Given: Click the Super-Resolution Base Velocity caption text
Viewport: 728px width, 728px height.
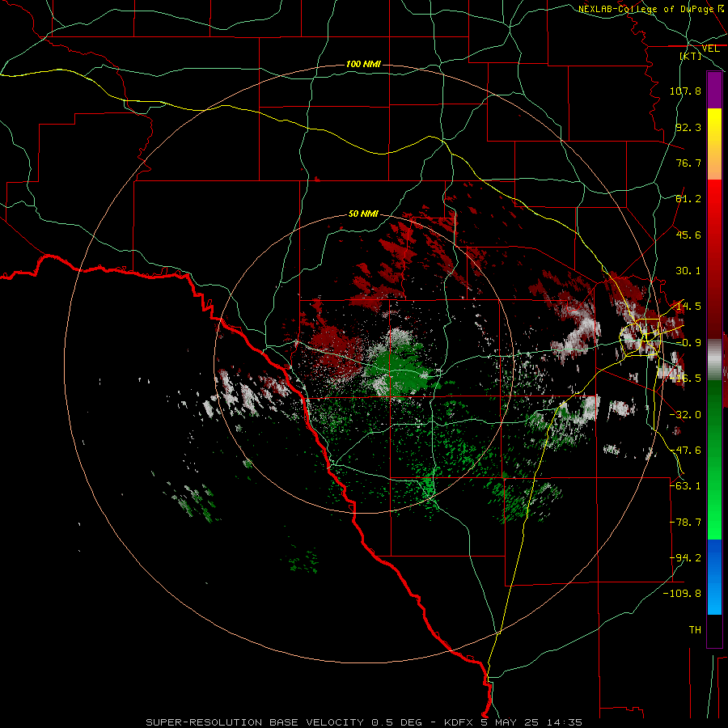Looking at the screenshot, I should pyautogui.click(x=364, y=722).
